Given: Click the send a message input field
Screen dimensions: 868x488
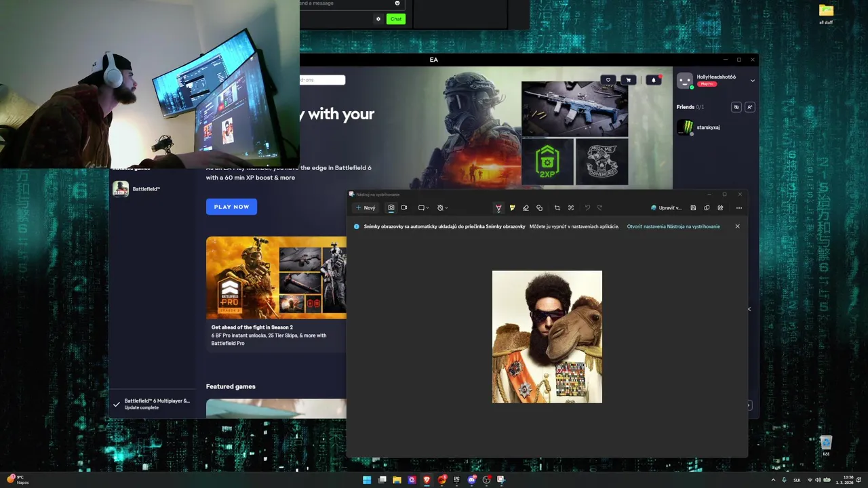Looking at the screenshot, I should coord(351,3).
